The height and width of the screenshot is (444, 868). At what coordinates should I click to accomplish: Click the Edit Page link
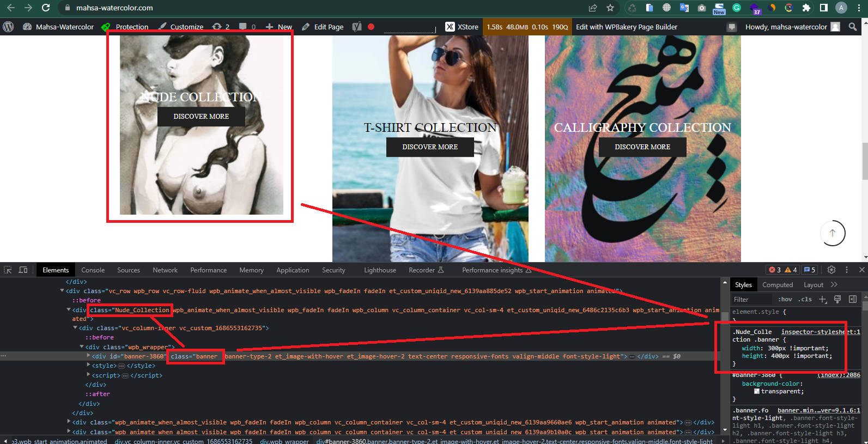323,27
